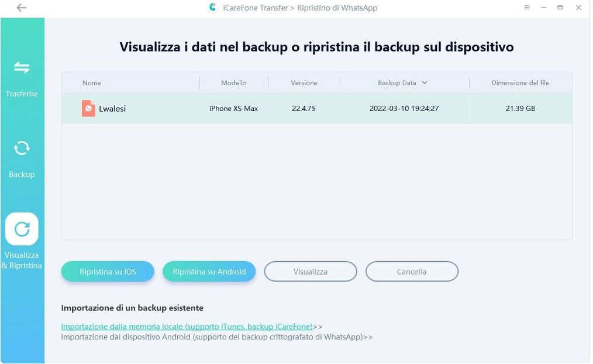The width and height of the screenshot is (593, 364).
Task: Click the iPhone XS Max model cell
Action: click(234, 109)
